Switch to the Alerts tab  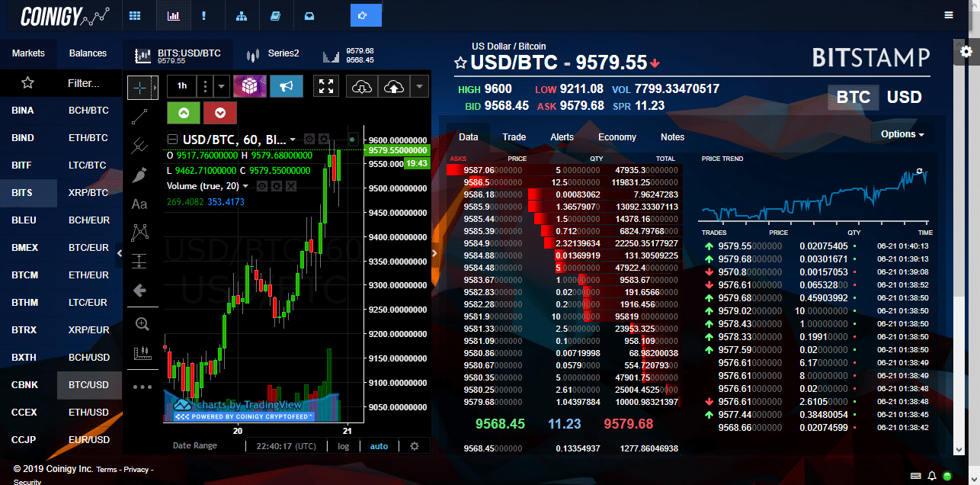click(x=562, y=137)
